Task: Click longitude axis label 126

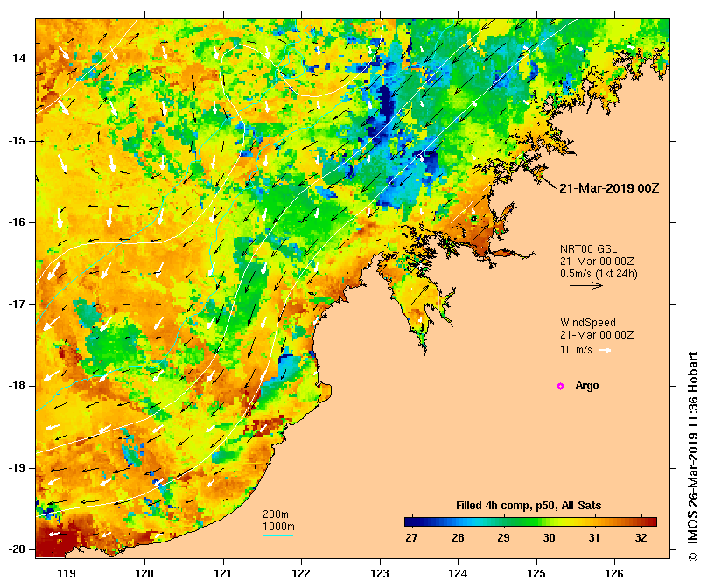Action: (614, 573)
